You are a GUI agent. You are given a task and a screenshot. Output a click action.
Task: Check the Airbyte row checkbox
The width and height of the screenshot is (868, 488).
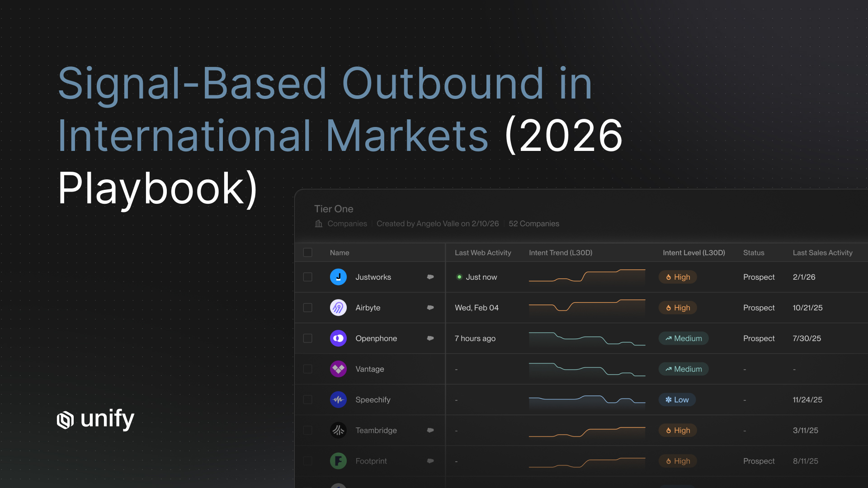tap(307, 308)
